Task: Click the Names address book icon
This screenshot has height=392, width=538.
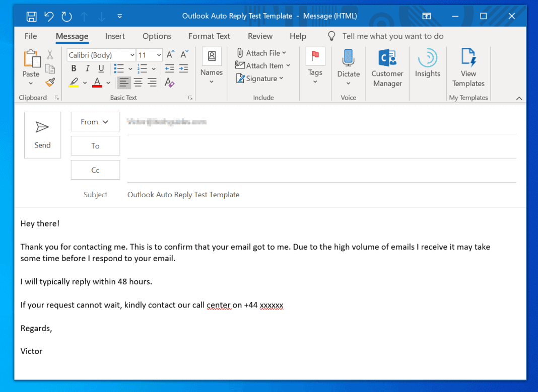Action: tap(211, 56)
